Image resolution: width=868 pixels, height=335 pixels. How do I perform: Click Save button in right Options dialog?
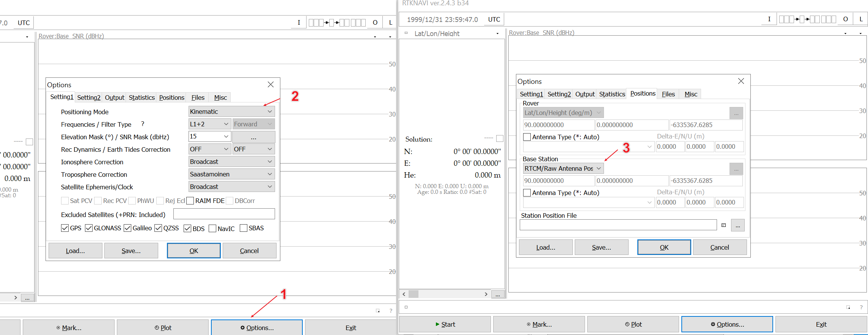(x=602, y=247)
